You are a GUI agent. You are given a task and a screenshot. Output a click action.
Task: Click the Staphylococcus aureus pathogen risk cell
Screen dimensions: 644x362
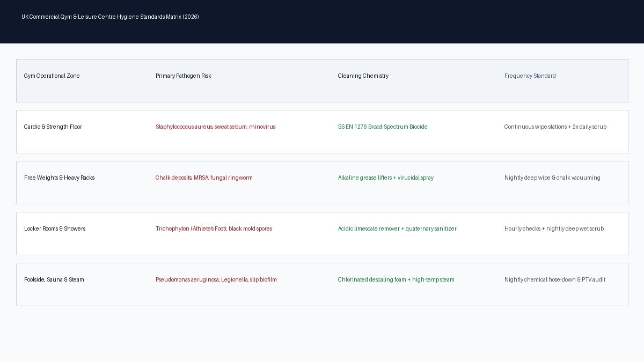216,127
